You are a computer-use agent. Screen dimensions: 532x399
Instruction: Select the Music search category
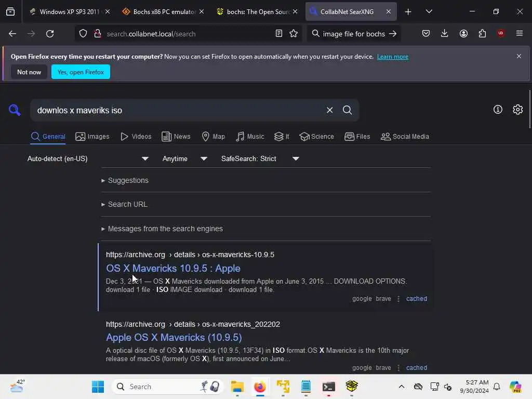250,137
